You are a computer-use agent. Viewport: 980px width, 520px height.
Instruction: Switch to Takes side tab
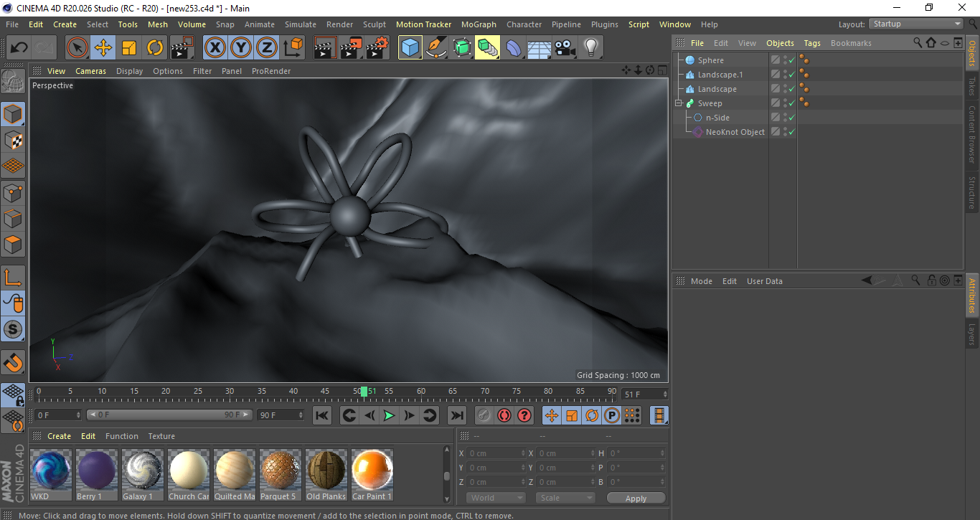[x=972, y=85]
